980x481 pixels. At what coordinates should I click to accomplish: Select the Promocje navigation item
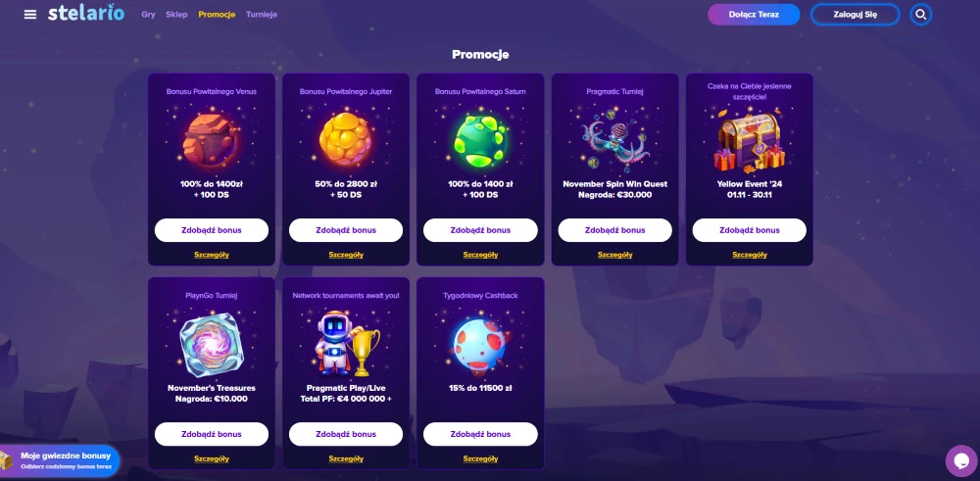click(x=217, y=15)
